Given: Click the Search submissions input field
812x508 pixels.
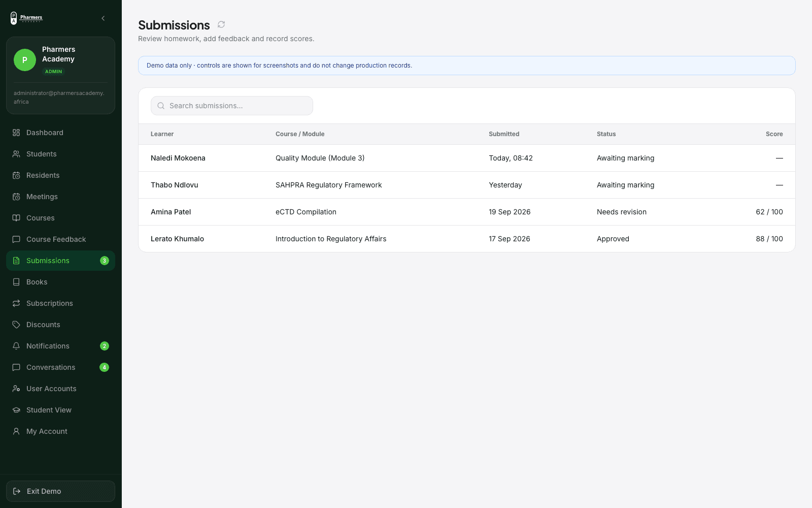Looking at the screenshot, I should coord(232,106).
